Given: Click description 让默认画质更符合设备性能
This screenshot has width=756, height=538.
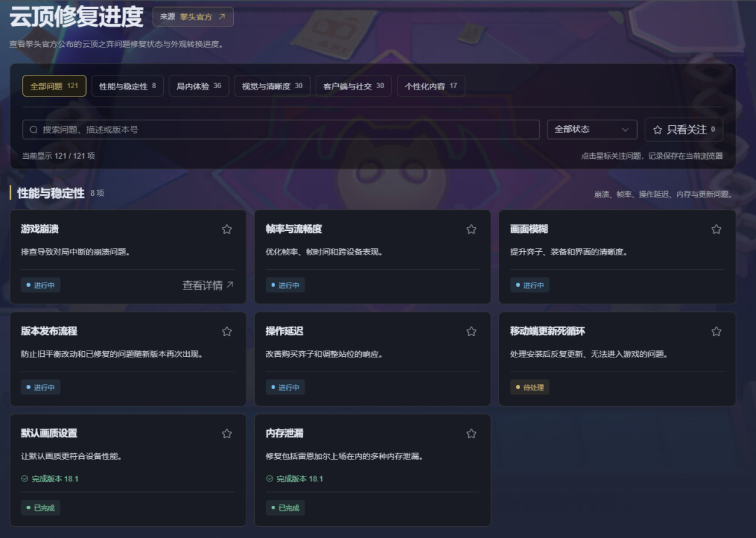Looking at the screenshot, I should (x=71, y=457).
